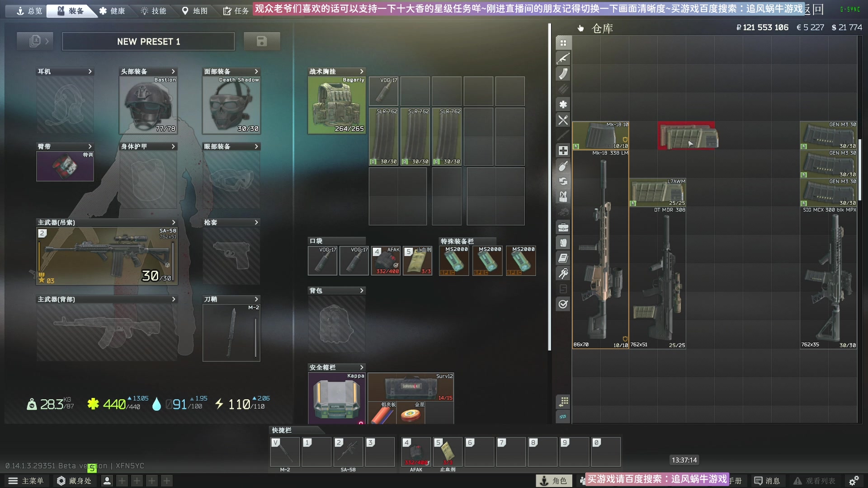
Task: Expand the 耳机 earpiece slot arrow
Action: pyautogui.click(x=90, y=71)
